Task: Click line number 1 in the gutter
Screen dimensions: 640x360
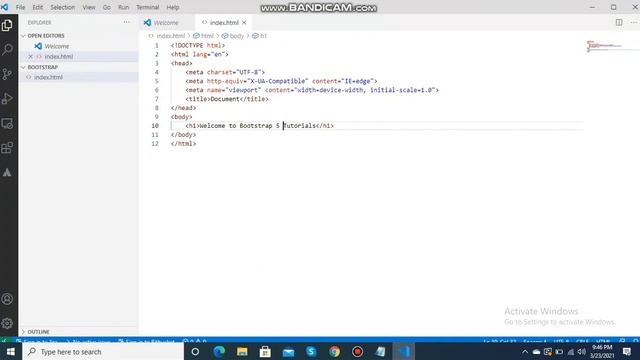Action: pos(156,45)
